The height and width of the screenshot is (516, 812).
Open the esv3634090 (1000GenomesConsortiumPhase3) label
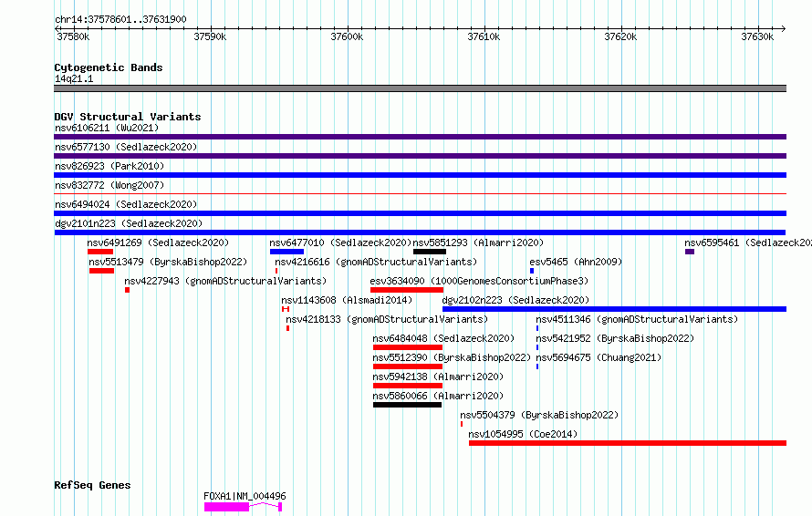pyautogui.click(x=479, y=281)
